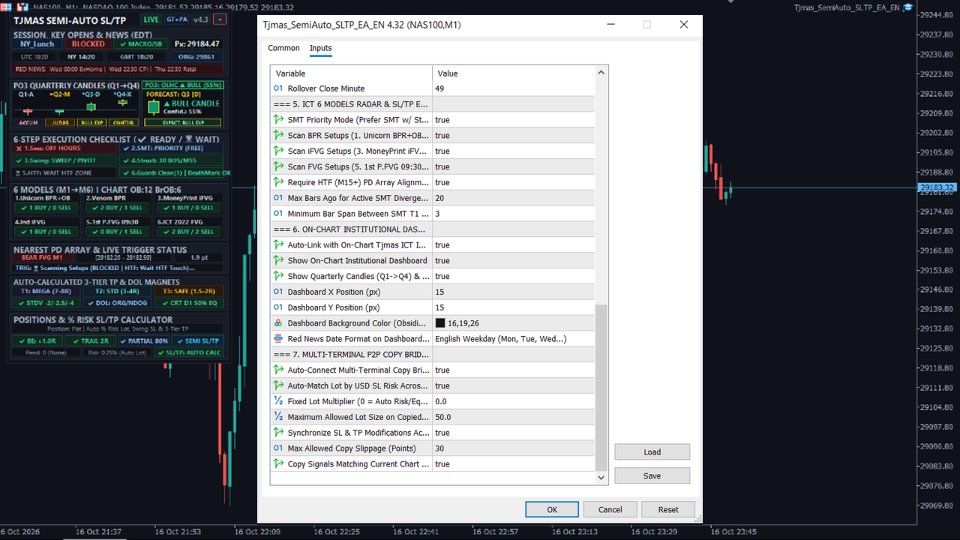Image resolution: width=960 pixels, height=540 pixels.
Task: Toggle the BE +1.0R button on dashboard
Action: pyautogui.click(x=38, y=341)
